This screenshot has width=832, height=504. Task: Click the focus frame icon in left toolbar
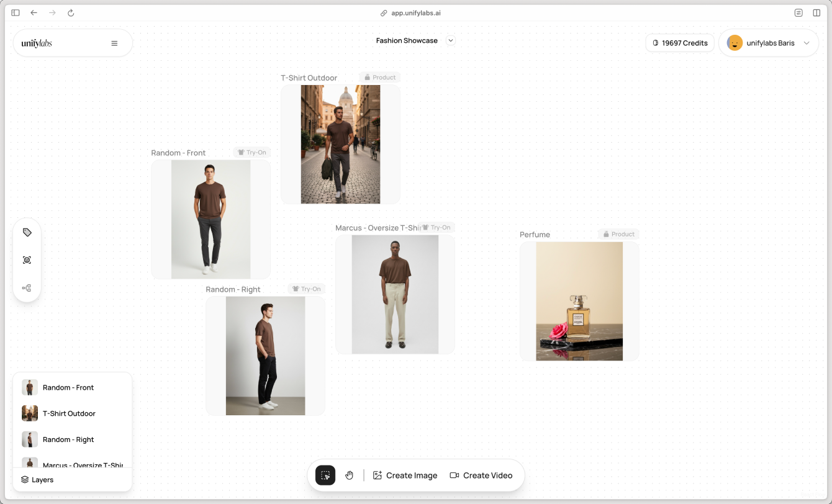[x=27, y=260]
